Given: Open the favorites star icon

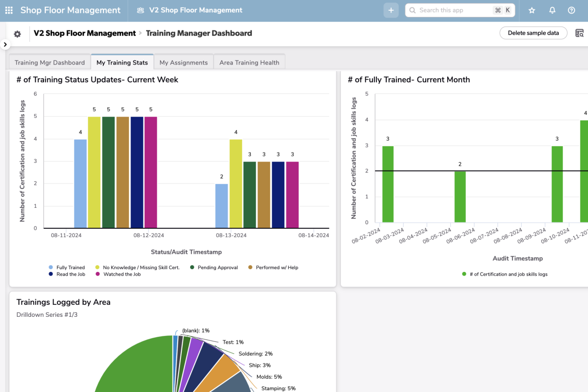Looking at the screenshot, I should coord(531,10).
